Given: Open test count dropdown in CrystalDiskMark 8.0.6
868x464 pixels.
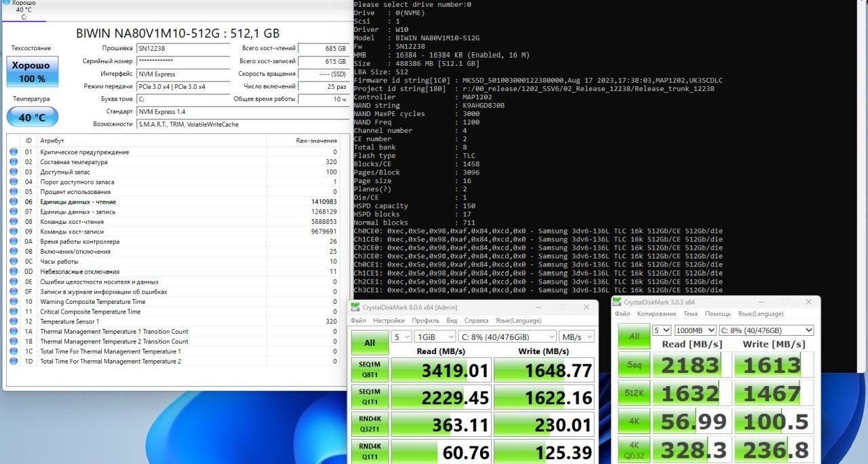Looking at the screenshot, I should [401, 336].
